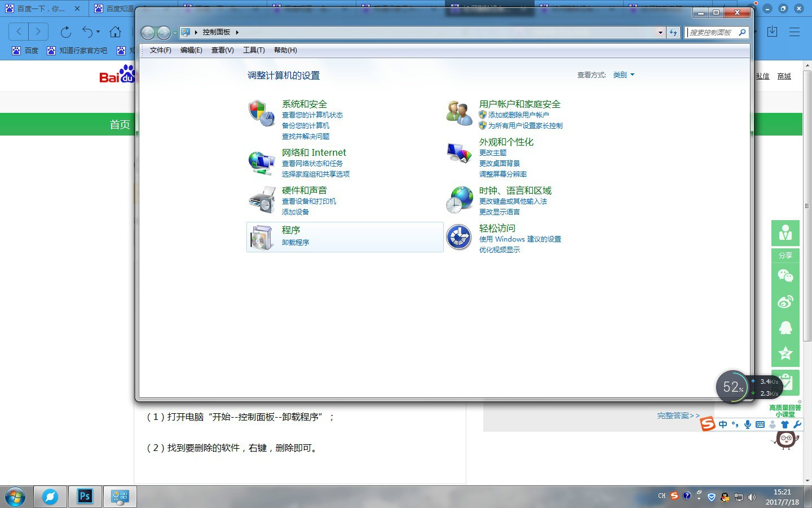The width and height of the screenshot is (812, 508).
Task: Click the Appearance and Personalization monitor icon
Action: 459,153
